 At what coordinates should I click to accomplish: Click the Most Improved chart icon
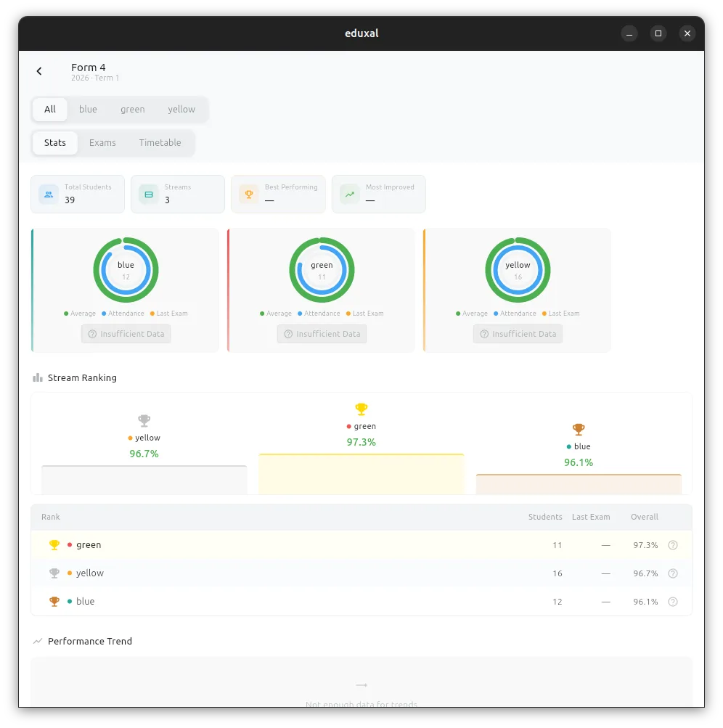[x=348, y=194]
